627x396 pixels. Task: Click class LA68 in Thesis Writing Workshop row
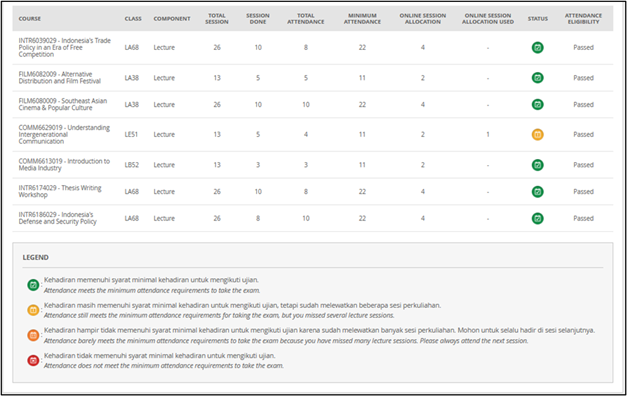click(132, 192)
